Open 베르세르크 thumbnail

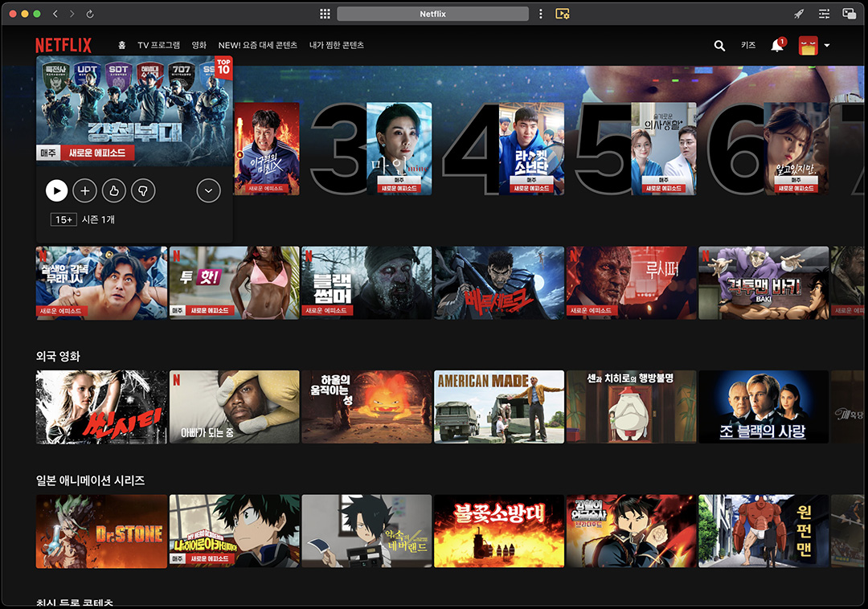click(499, 283)
